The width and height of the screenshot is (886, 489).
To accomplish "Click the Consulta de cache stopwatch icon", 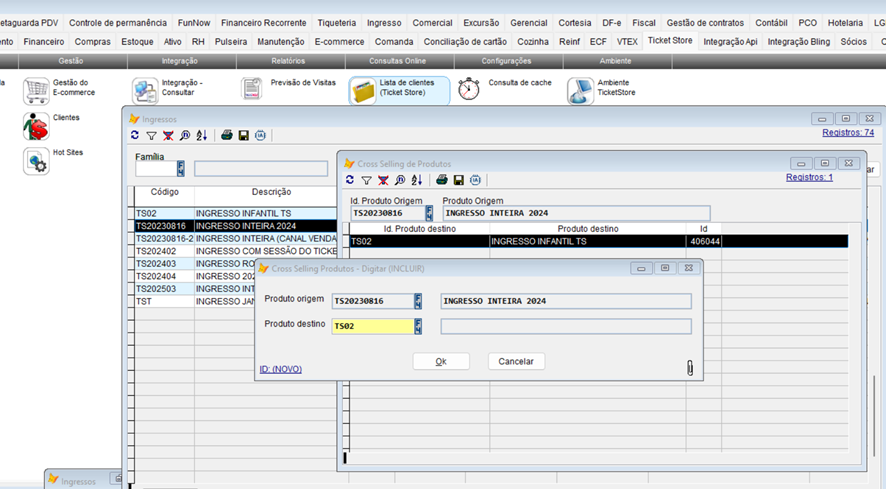I will pos(469,89).
